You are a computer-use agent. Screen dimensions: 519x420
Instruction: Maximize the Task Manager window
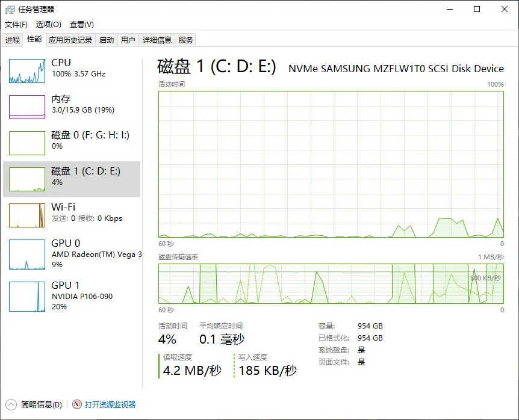(477, 9)
